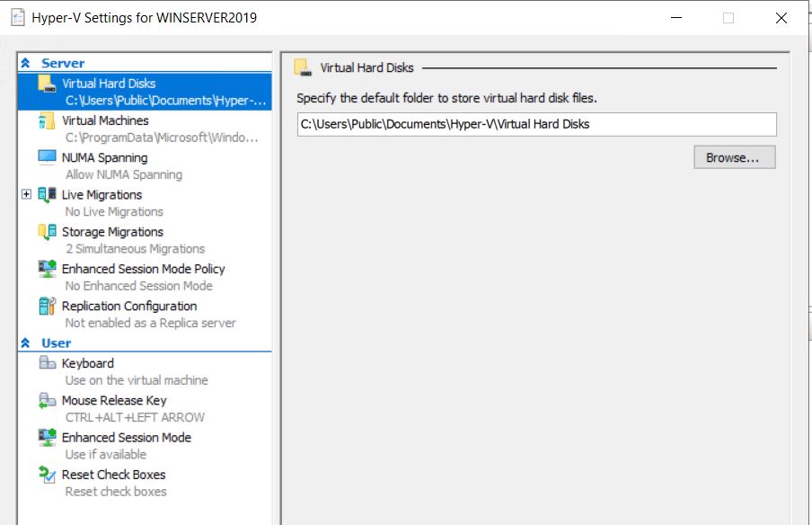Open NUMA Spanning monitor icon
Screen dimensions: 812x525
pyautogui.click(x=47, y=157)
